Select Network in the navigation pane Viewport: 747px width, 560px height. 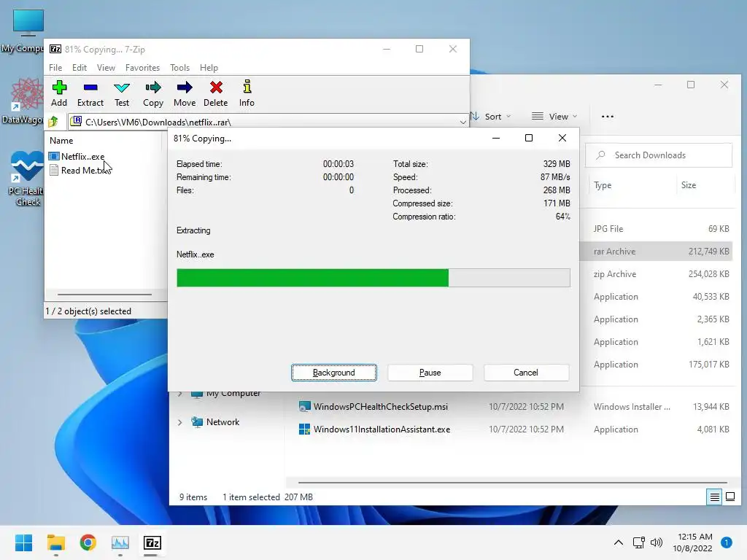point(222,422)
